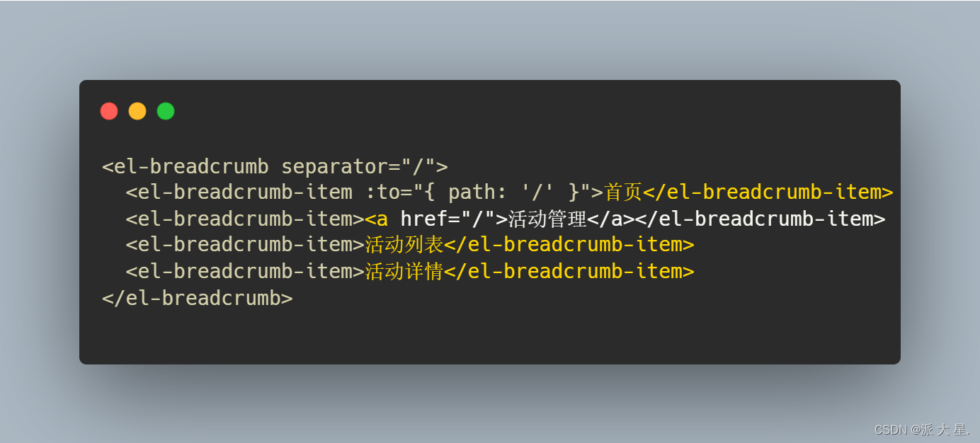The height and width of the screenshot is (443, 980).
Task: Click the green maximize dot
Action: (x=166, y=111)
